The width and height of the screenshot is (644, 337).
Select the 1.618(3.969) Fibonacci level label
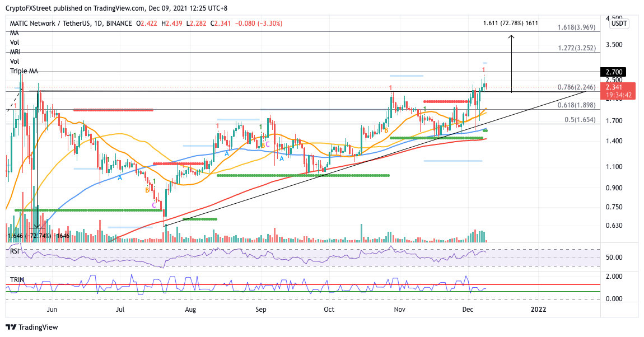(577, 27)
